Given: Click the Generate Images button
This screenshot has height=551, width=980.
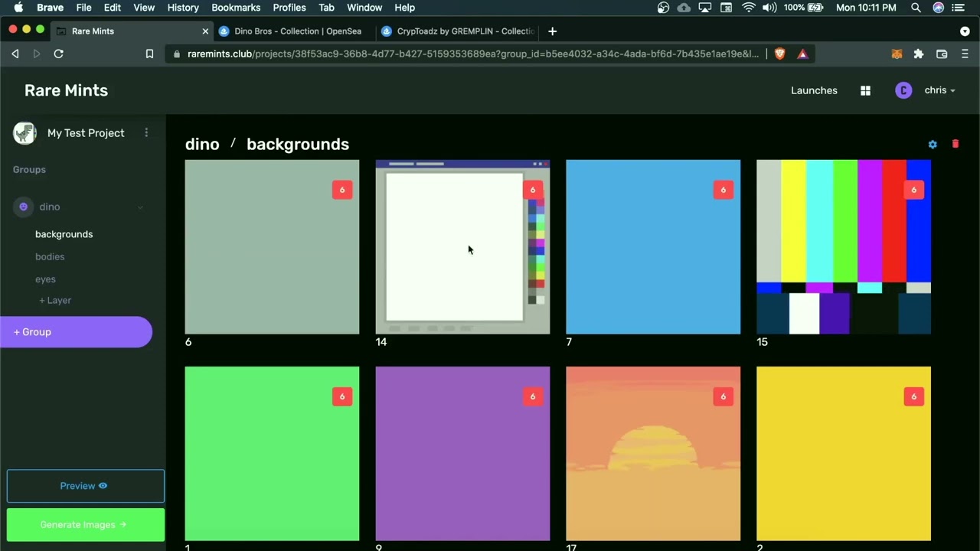Looking at the screenshot, I should tap(85, 525).
